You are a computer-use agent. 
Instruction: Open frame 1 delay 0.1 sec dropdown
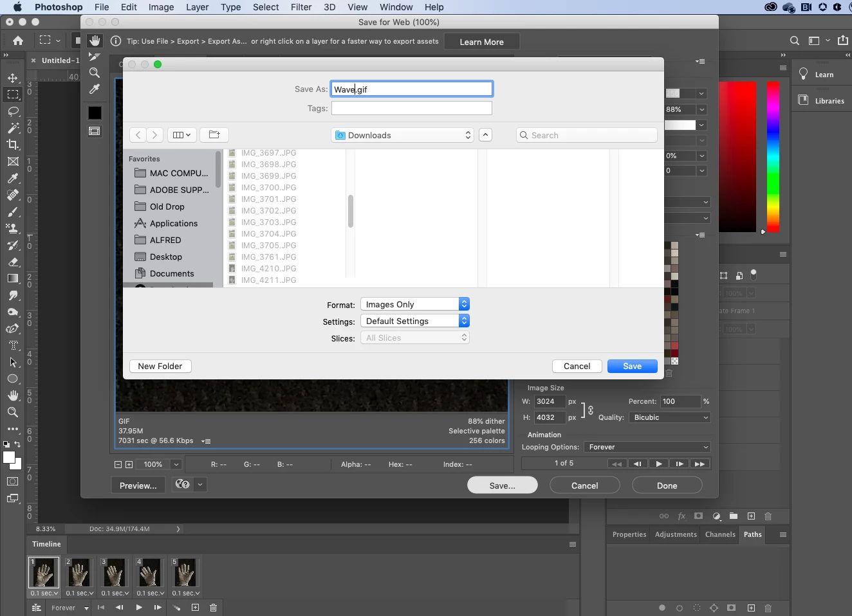point(44,593)
